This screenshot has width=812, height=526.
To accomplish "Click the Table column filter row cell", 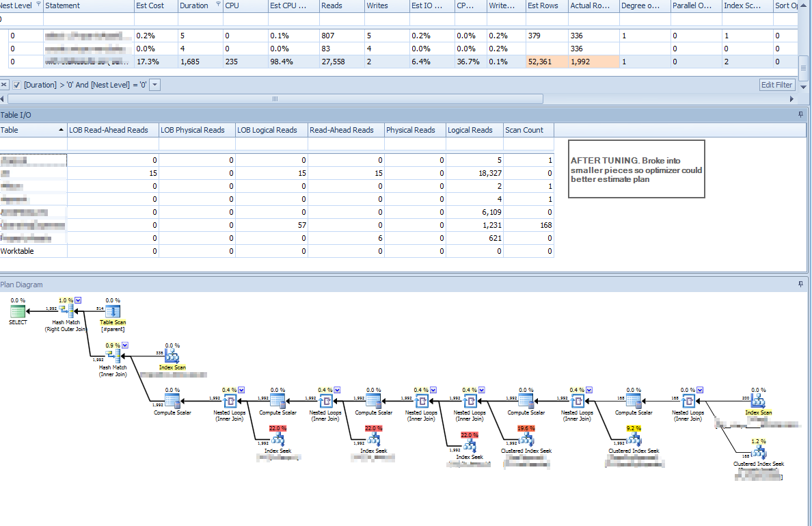I will click(x=33, y=144).
